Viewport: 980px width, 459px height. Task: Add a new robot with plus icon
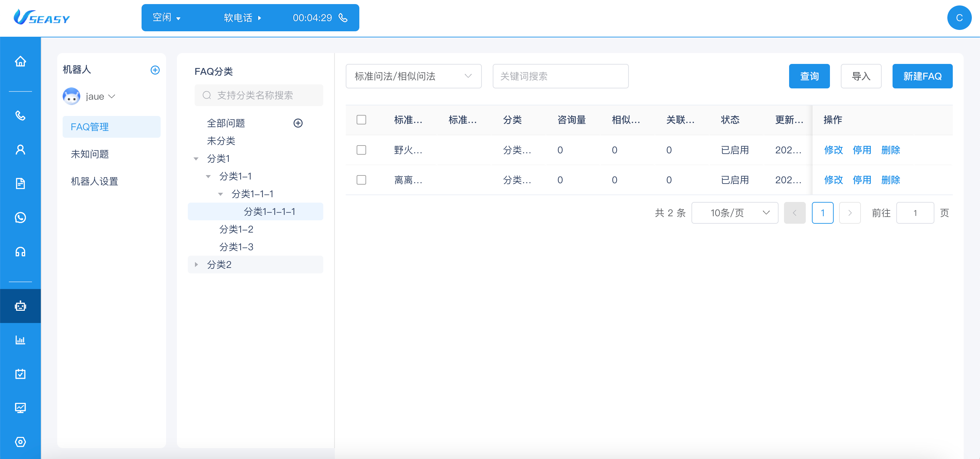pos(155,70)
